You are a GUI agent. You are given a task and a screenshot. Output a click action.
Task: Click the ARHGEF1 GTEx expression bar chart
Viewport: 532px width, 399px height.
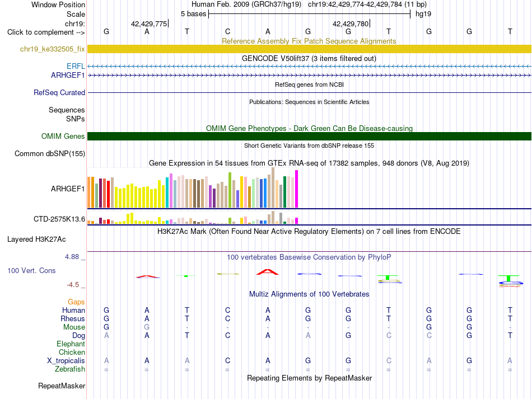pyautogui.click(x=193, y=187)
